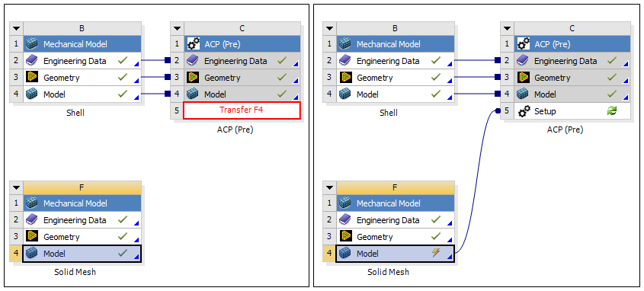The image size is (644, 291).
Task: Click the Model cube icon in right Shell system
Action: tap(345, 94)
